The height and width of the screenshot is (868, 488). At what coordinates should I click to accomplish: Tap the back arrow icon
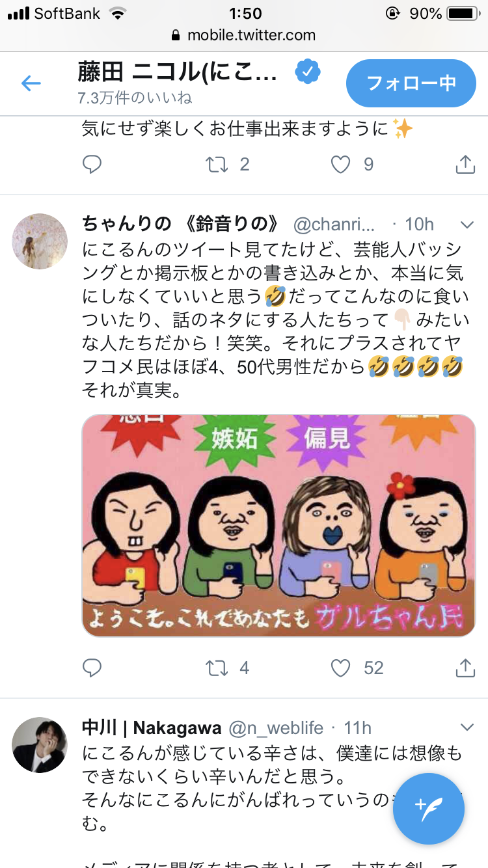tap(31, 83)
